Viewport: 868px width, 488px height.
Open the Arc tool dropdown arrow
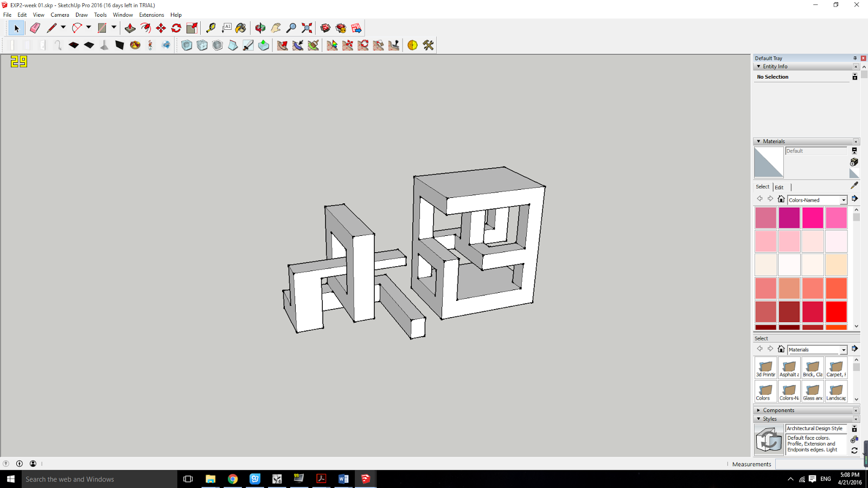[x=88, y=28]
